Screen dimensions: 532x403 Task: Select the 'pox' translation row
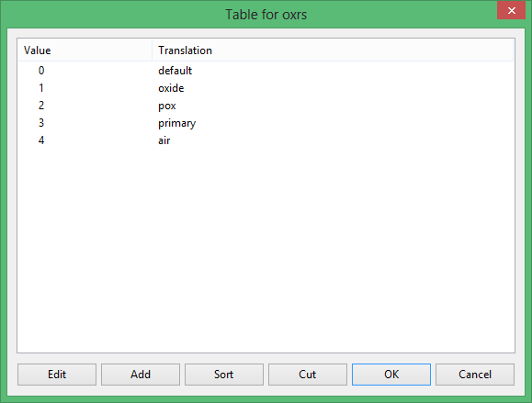167,106
